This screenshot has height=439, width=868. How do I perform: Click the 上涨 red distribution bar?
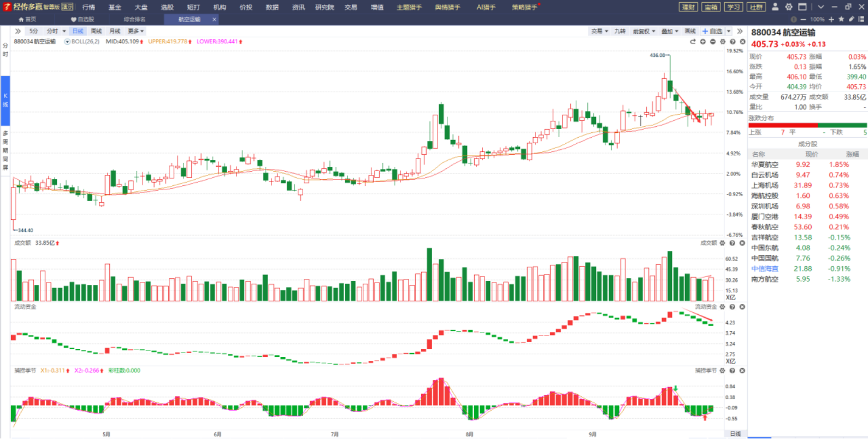(x=783, y=125)
